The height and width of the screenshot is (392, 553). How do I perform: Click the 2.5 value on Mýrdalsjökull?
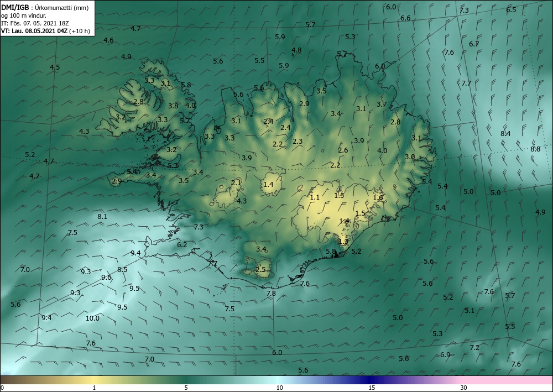pos(260,270)
